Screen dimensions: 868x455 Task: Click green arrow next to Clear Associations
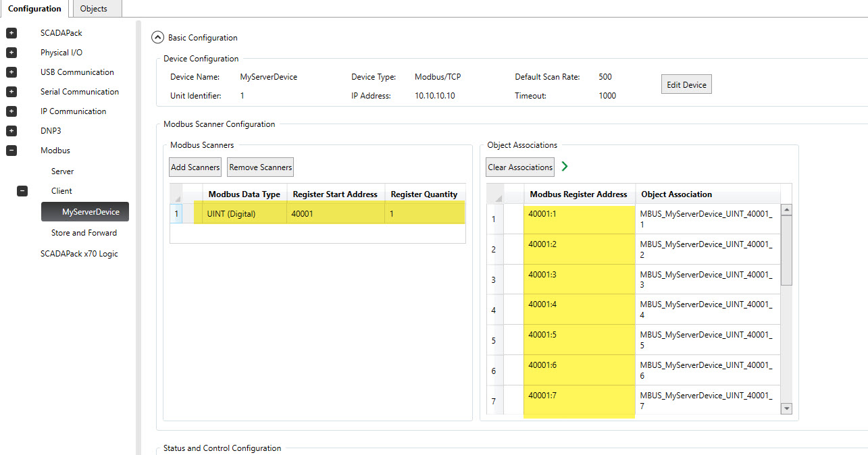pos(565,167)
